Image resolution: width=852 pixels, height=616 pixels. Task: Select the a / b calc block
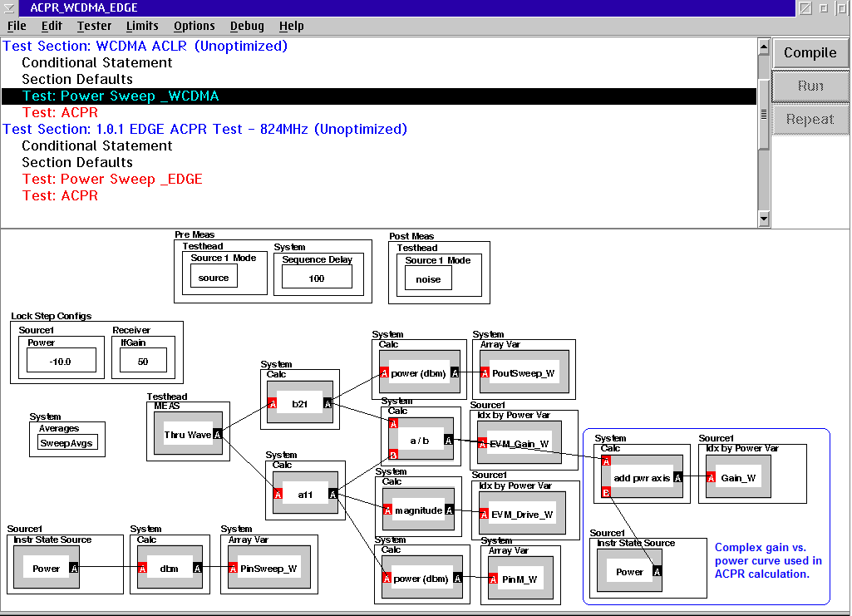click(x=420, y=440)
